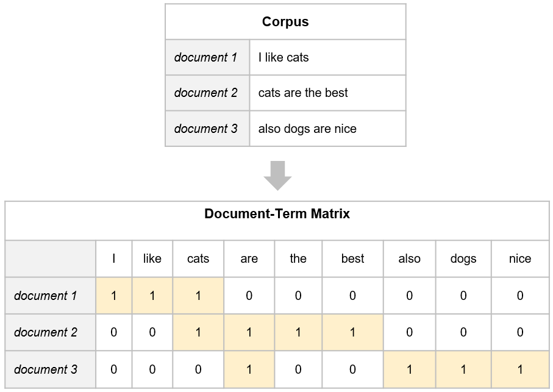Select the 'the' column header
Image resolution: width=553 pixels, height=392 pixels.
[x=298, y=258]
